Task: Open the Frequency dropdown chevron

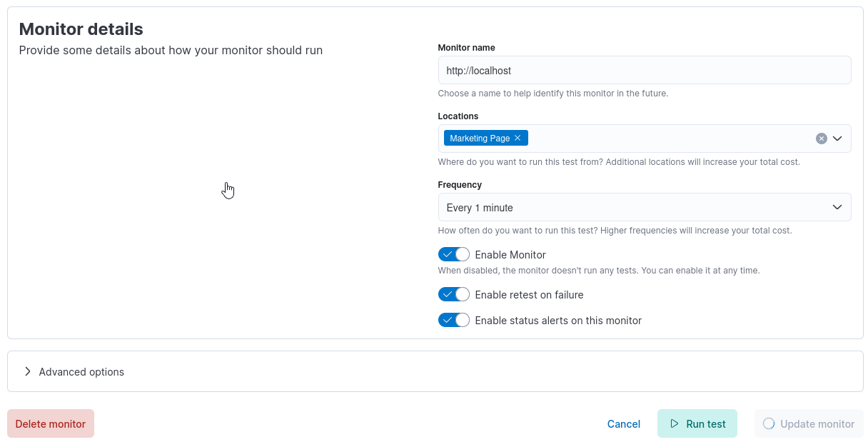Action: click(x=837, y=207)
